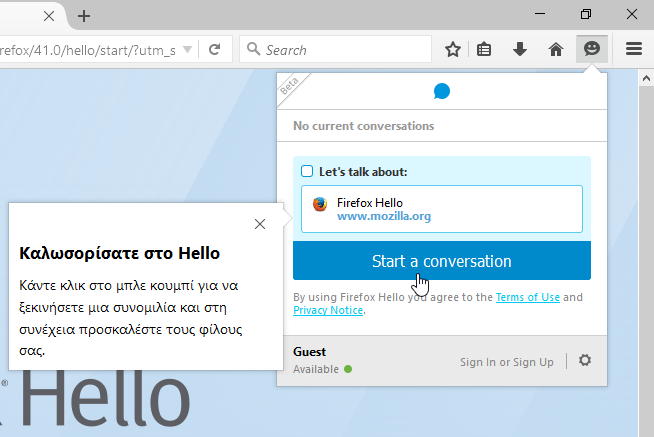
Task: Open the Firefox hamburger menu
Action: pos(634,49)
